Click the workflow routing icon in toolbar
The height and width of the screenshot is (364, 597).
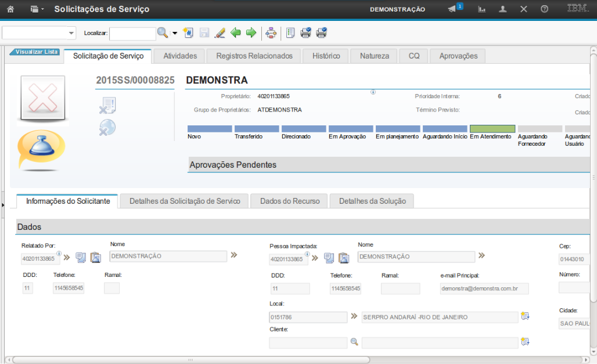click(x=271, y=33)
